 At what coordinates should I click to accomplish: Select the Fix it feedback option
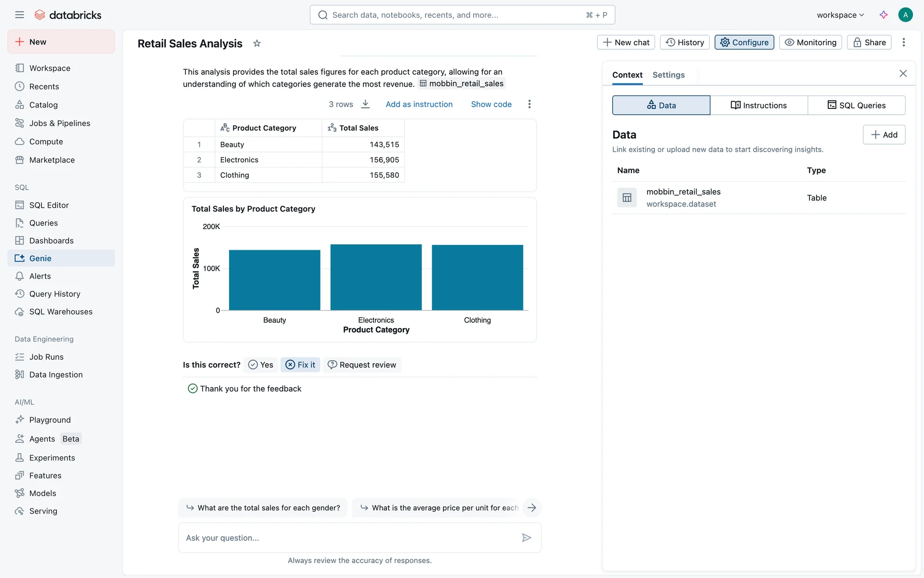tap(300, 365)
